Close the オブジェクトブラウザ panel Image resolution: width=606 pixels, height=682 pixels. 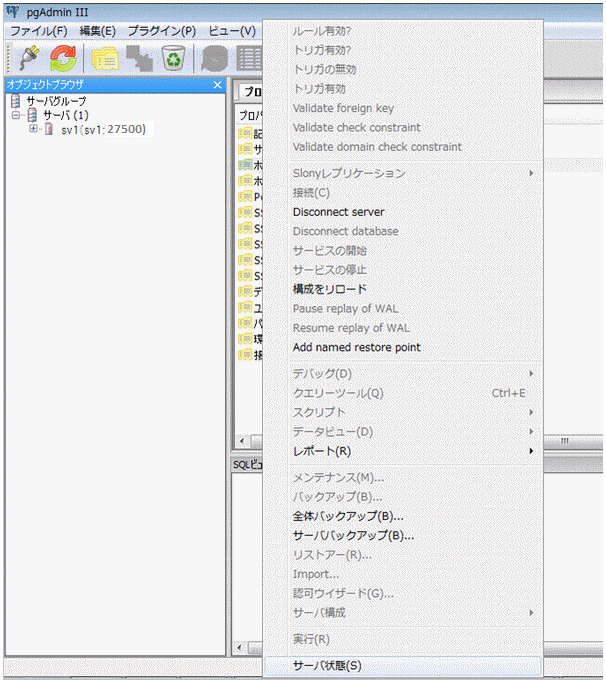coord(218,85)
